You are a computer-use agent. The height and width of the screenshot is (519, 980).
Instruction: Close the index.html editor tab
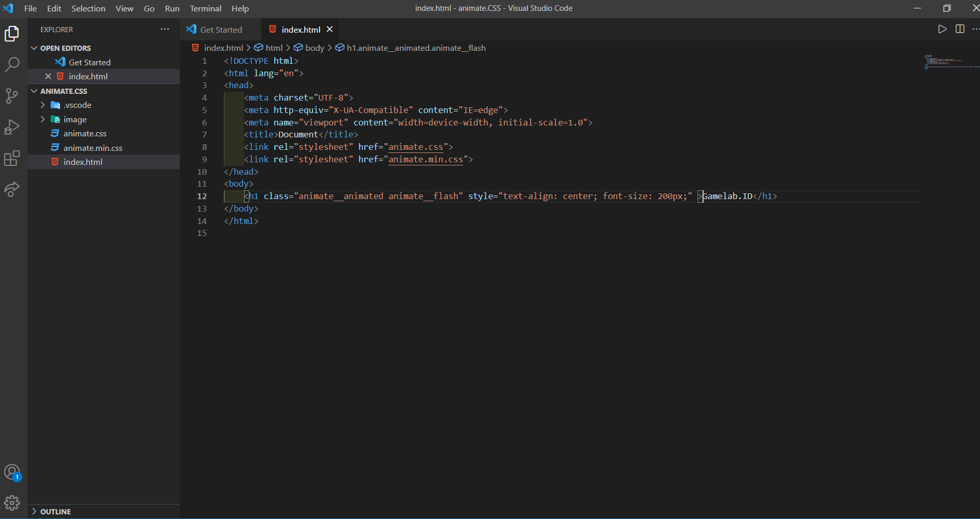pyautogui.click(x=330, y=30)
